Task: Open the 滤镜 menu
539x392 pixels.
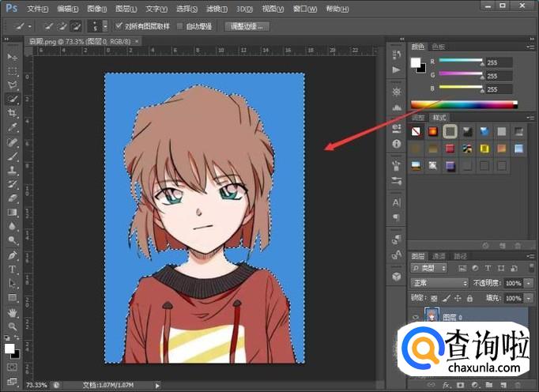Action: (x=217, y=9)
